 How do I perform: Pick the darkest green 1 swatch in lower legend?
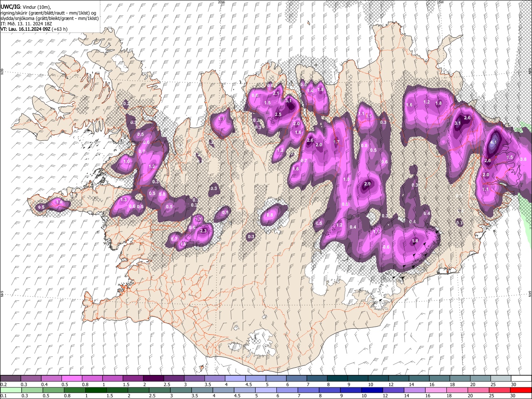point(96,390)
